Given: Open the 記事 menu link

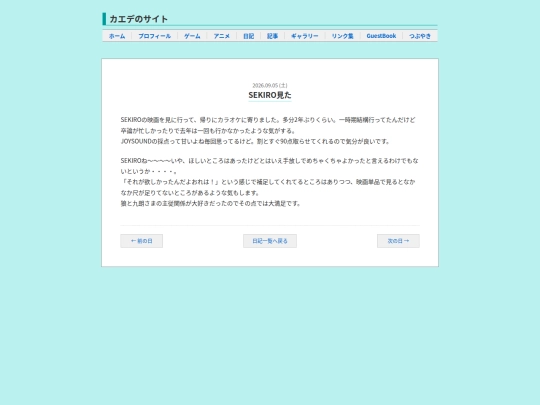Looking at the screenshot, I should tap(272, 36).
